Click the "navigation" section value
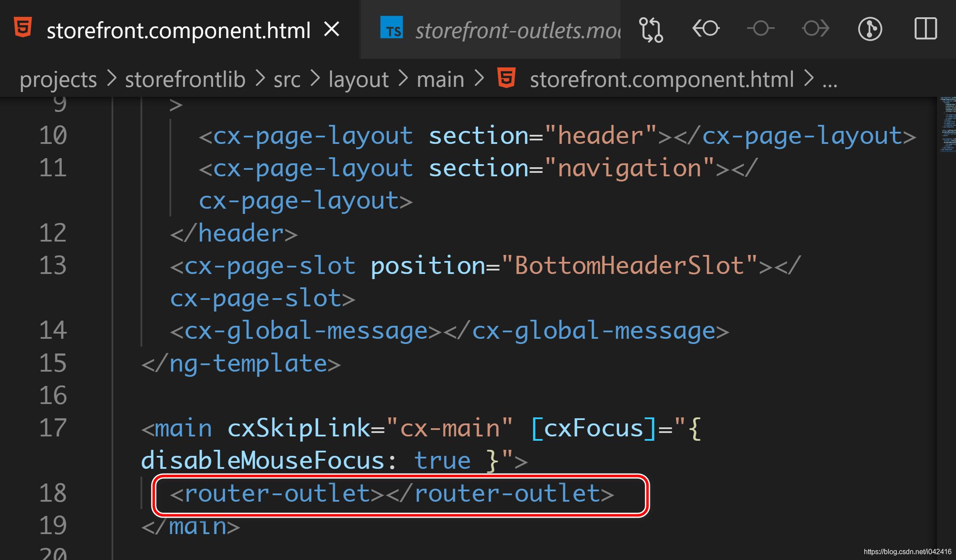The height and width of the screenshot is (560, 956). coord(629,168)
